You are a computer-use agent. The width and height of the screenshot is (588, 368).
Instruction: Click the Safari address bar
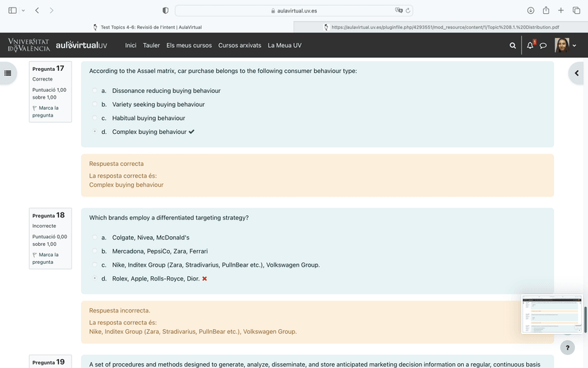click(293, 10)
